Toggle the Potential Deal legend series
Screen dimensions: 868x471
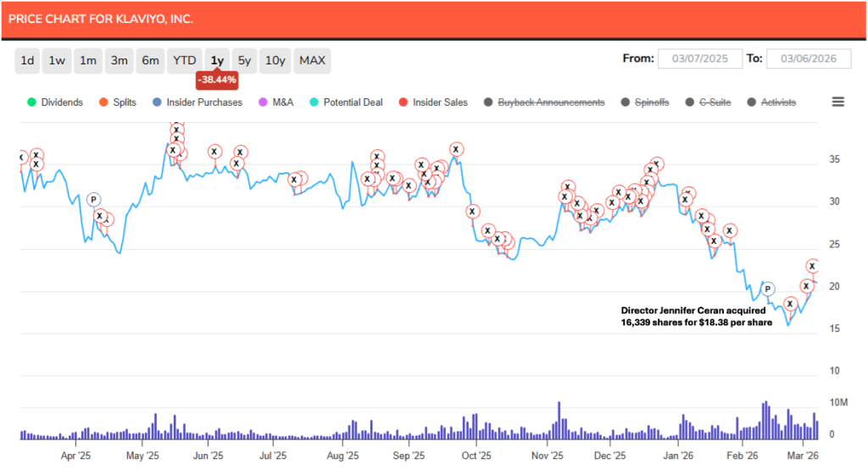pos(346,103)
